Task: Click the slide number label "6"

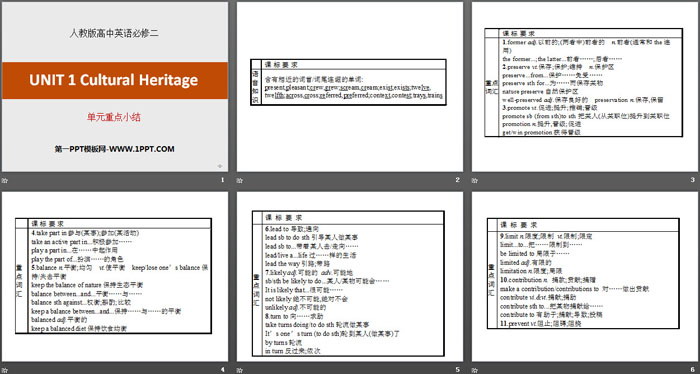Action: [x=693, y=370]
